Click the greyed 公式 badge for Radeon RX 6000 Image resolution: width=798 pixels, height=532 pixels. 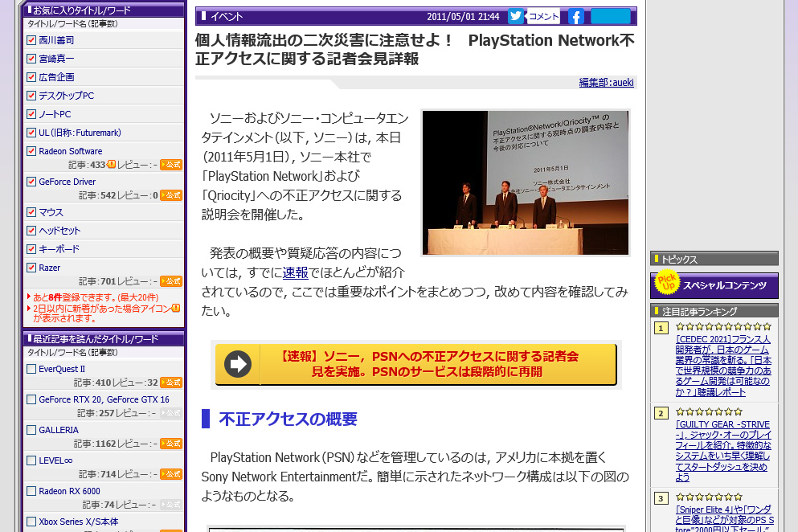tap(171, 505)
